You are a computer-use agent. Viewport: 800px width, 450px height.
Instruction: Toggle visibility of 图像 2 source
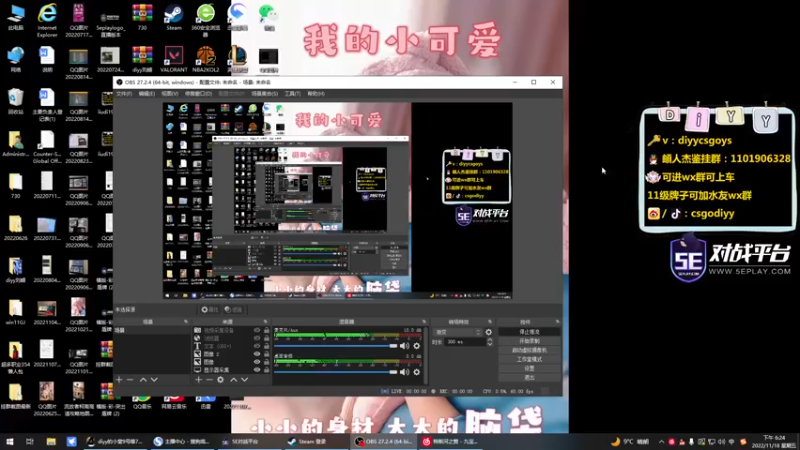[257, 354]
